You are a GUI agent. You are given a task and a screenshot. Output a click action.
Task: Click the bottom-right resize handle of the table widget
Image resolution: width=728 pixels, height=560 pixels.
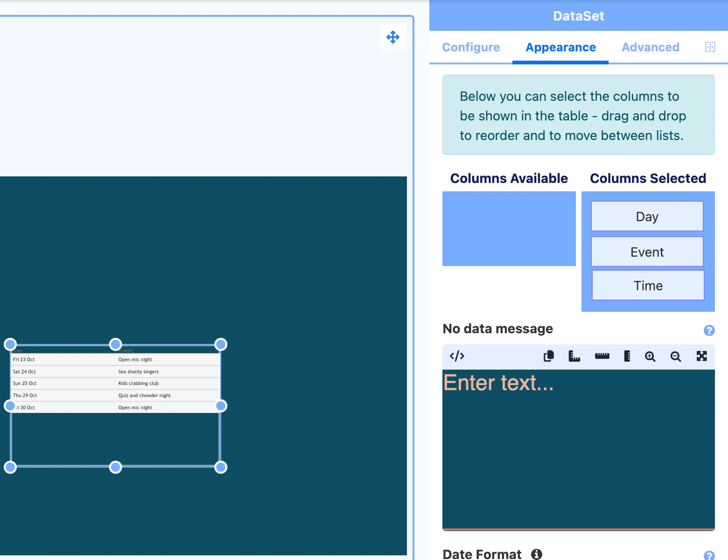(221, 467)
